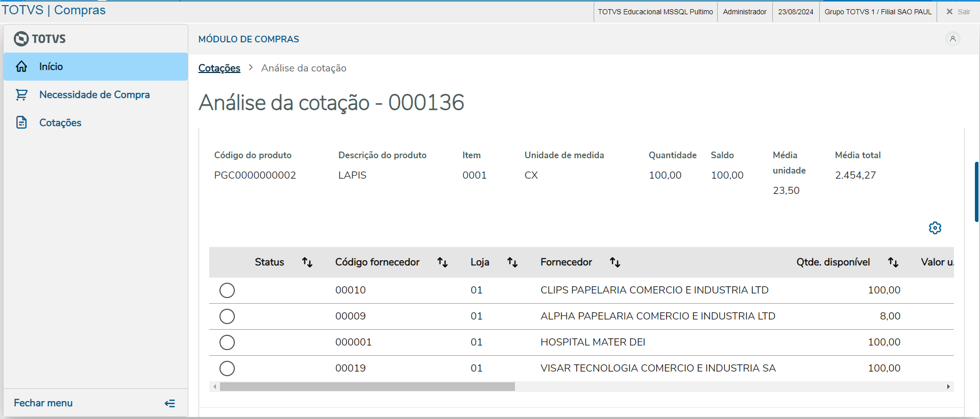This screenshot has width=980, height=419.
Task: Click Fechar menu button
Action: tap(43, 403)
